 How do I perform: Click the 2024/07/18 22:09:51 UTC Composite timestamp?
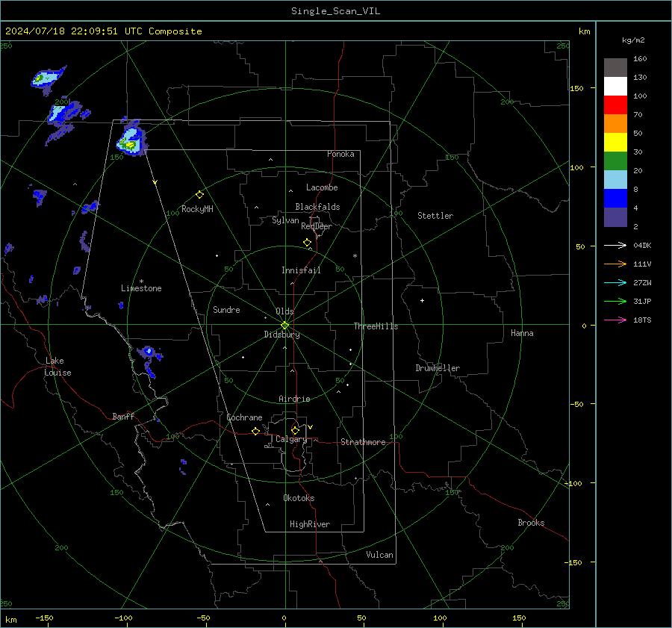point(103,31)
